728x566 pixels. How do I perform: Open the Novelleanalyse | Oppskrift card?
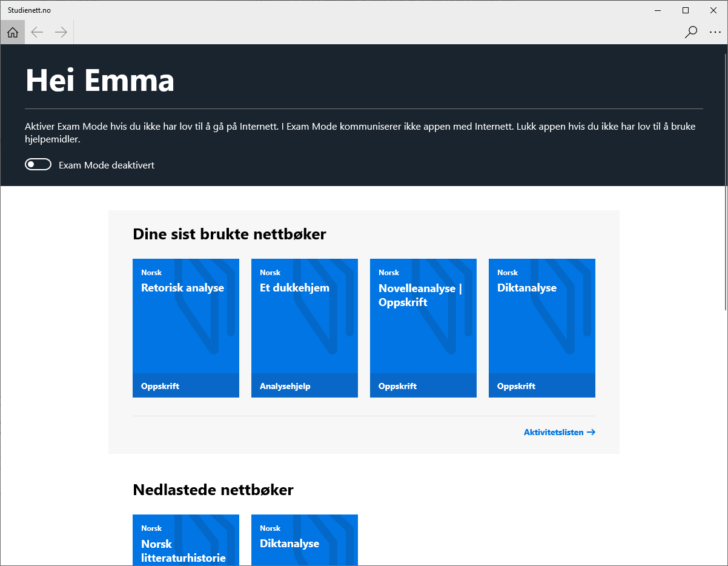[x=423, y=328]
